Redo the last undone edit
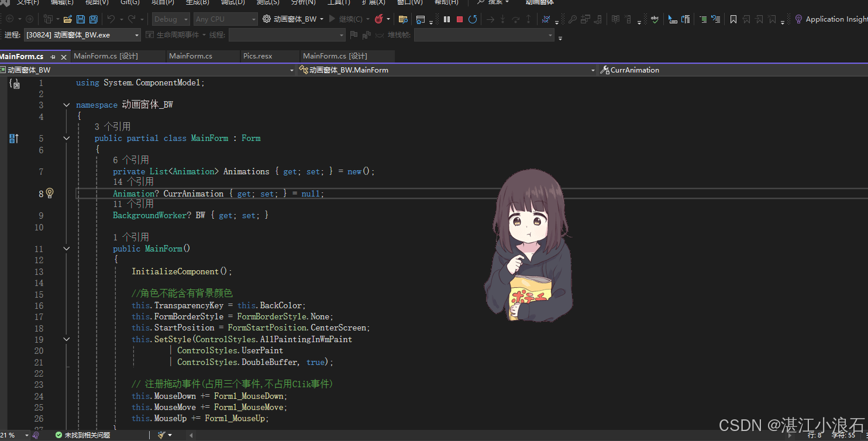The width and height of the screenshot is (868, 441). [132, 19]
